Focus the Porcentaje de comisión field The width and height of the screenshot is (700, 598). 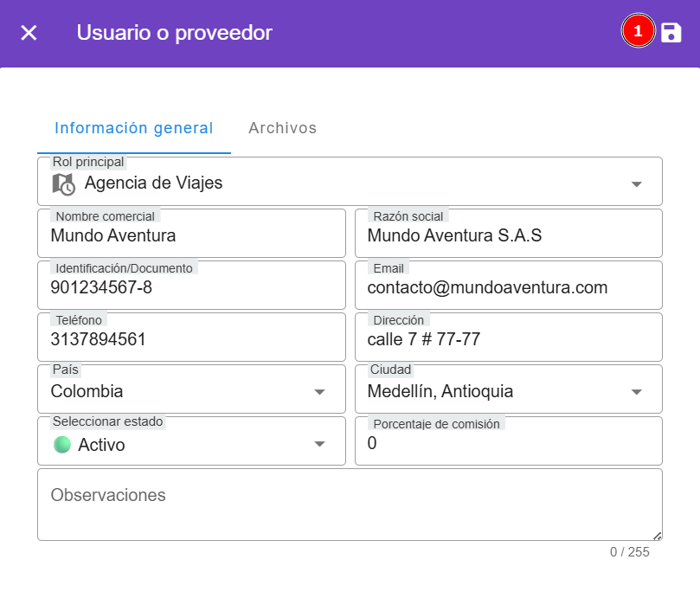508,444
